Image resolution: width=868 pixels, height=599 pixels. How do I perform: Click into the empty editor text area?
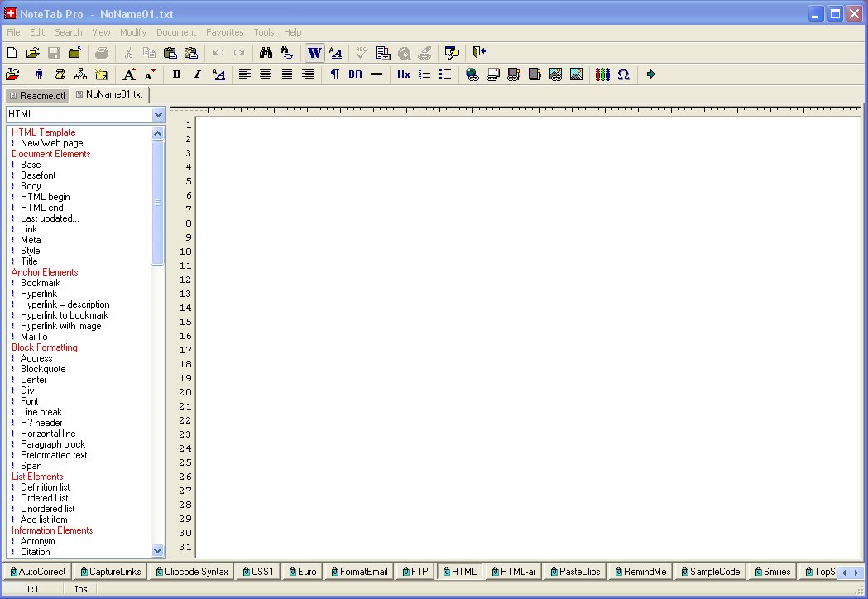tap(528, 337)
